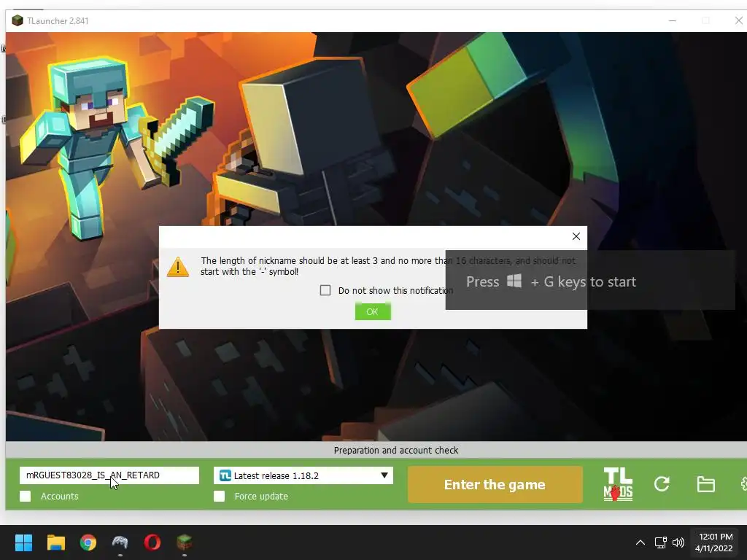Open the Windows Start menu

(23, 542)
